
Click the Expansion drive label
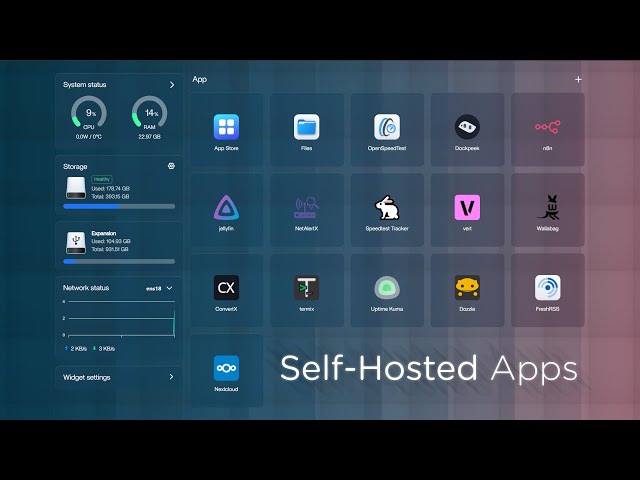[104, 233]
